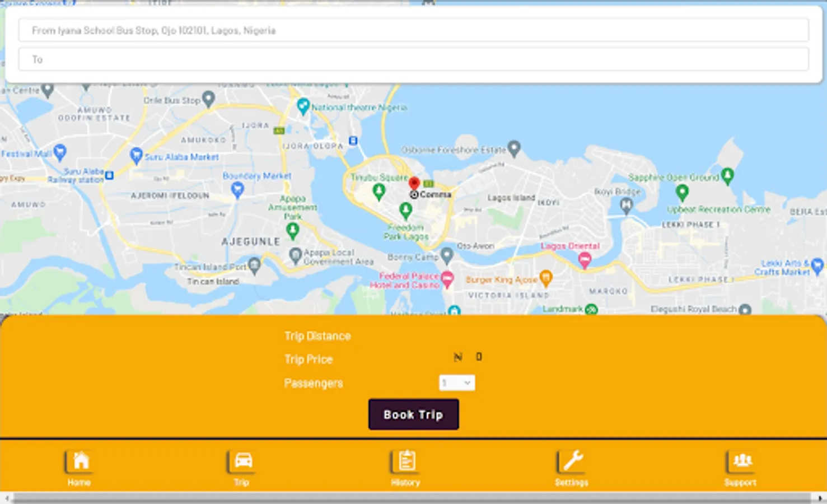
Task: Select the Boundary Market shopping marker
Action: tap(237, 191)
